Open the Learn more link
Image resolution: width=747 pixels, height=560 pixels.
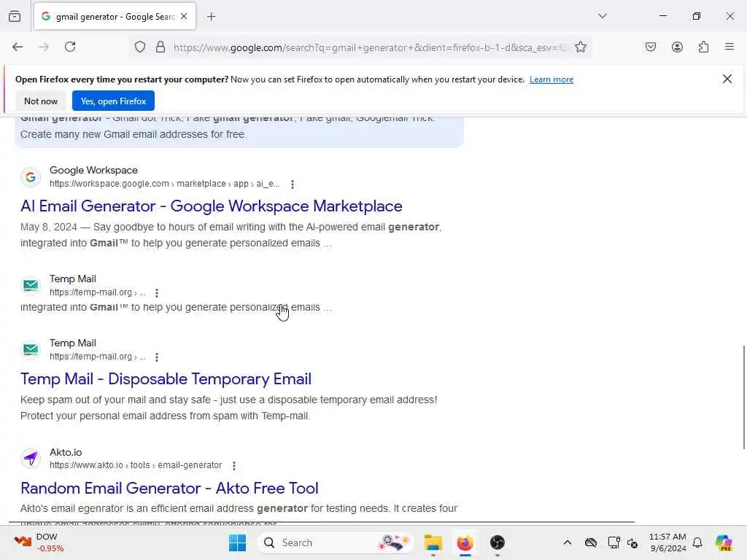click(x=551, y=79)
